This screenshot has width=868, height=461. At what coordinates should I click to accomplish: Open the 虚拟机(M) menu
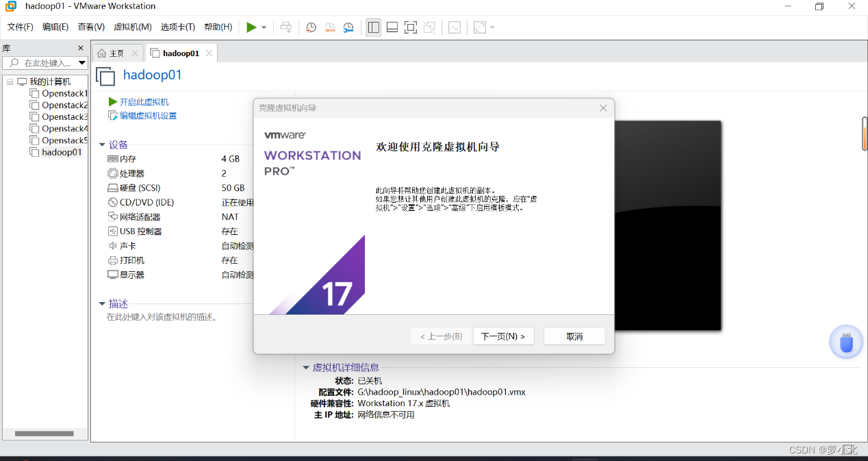click(133, 27)
